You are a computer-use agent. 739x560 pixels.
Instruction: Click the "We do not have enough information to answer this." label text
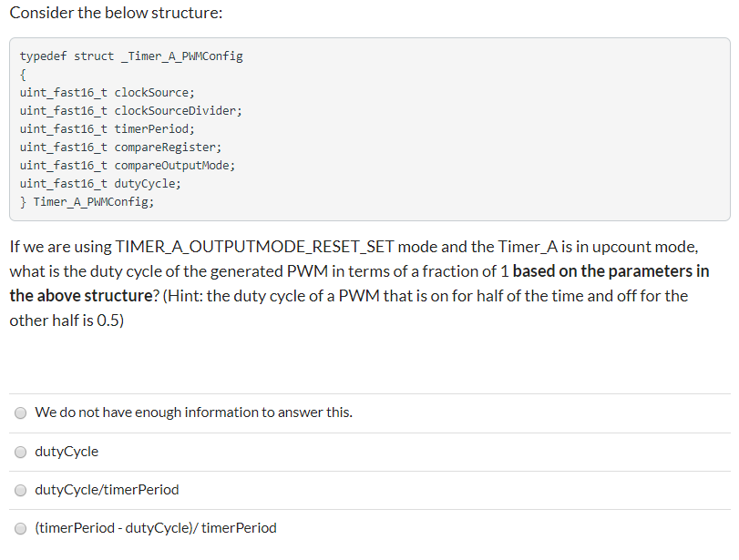pos(194,412)
